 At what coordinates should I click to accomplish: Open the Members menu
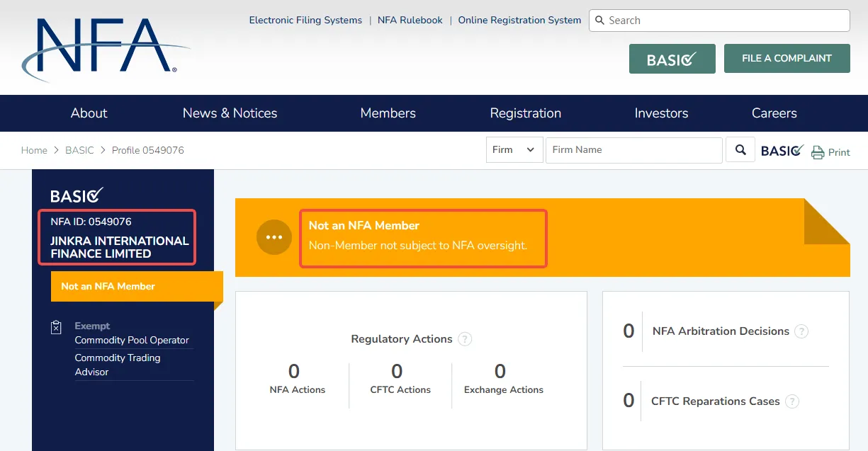click(388, 113)
